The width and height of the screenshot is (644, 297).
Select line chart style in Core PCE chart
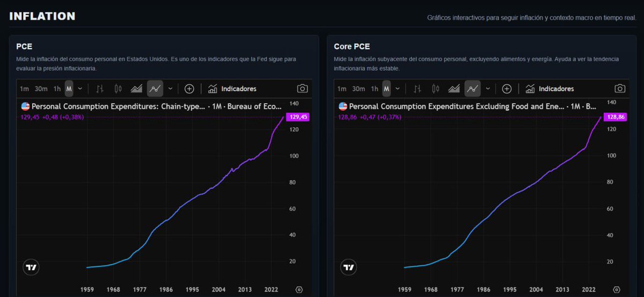click(473, 89)
